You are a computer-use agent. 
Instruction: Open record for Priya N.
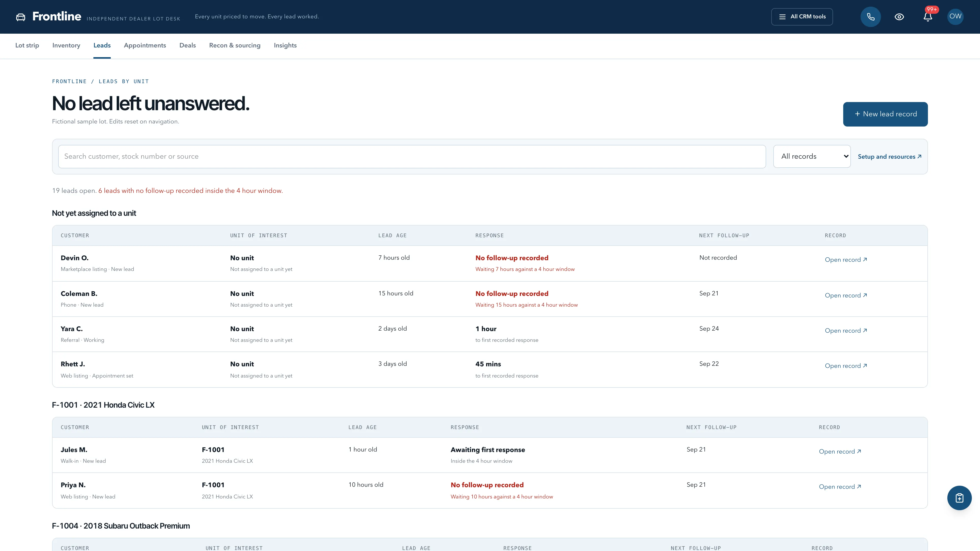(x=840, y=487)
